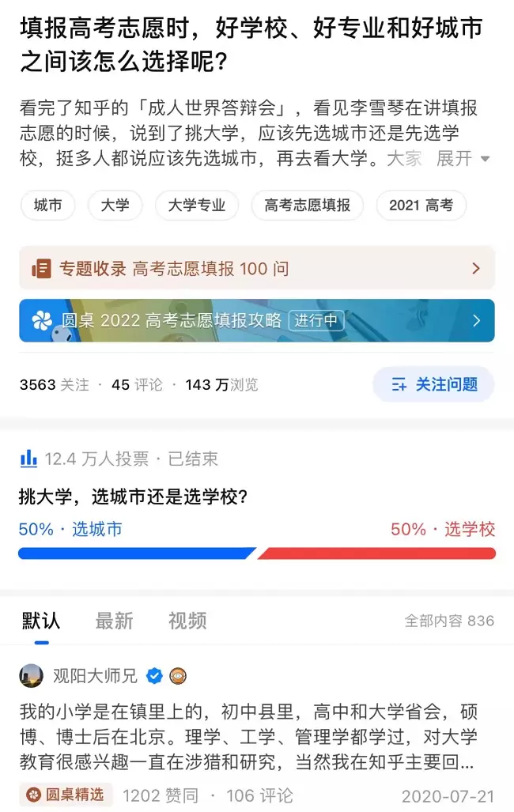The image size is (514, 812).
Task: Click the 圆桌精选 badge
Action: pyautogui.click(x=66, y=795)
